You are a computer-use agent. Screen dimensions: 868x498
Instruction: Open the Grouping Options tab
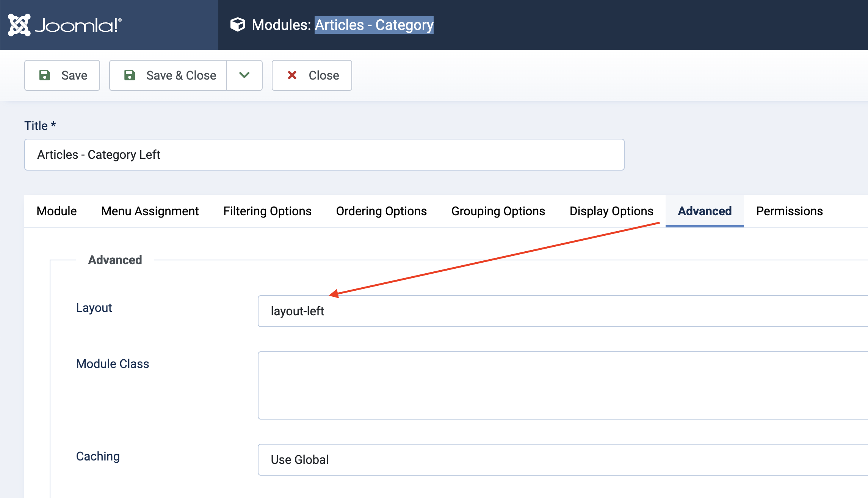[x=498, y=211]
